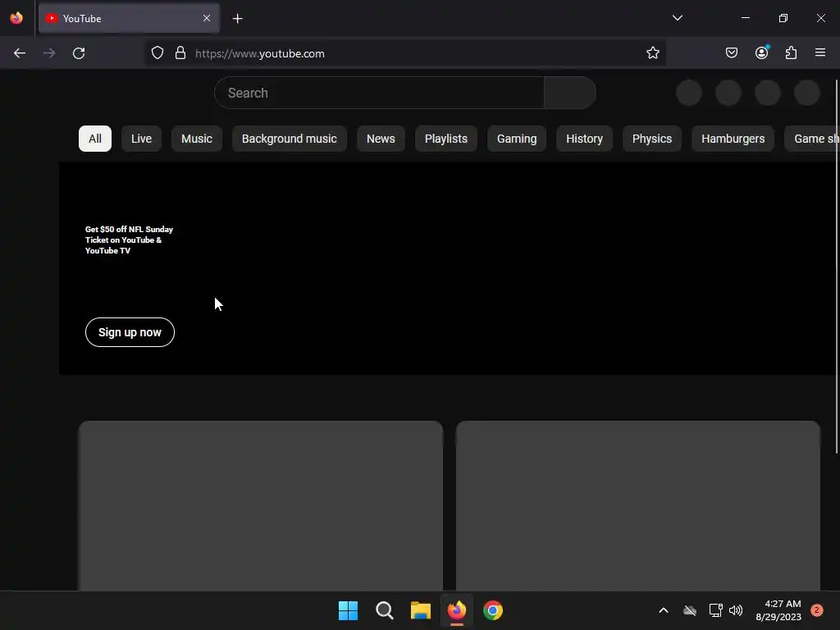Click the OneDrive cloud tray icon
This screenshot has width=840, height=630.
pos(690,610)
